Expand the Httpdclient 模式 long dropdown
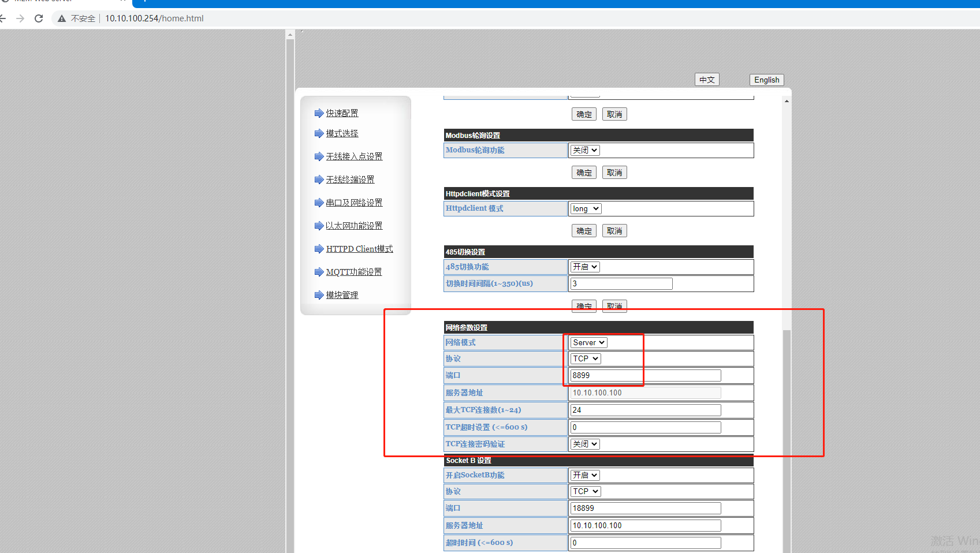 [x=586, y=208]
